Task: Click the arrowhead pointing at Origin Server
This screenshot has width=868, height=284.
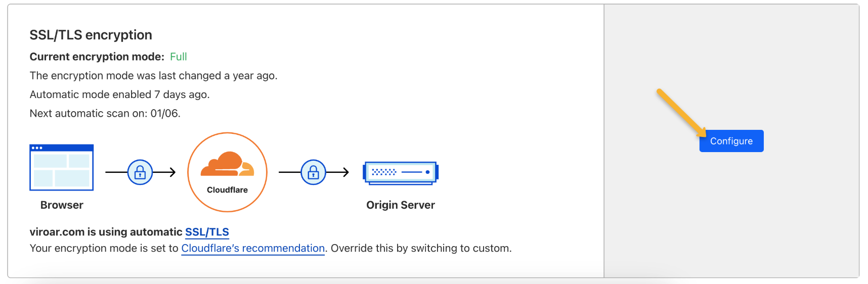Action: coord(345,172)
